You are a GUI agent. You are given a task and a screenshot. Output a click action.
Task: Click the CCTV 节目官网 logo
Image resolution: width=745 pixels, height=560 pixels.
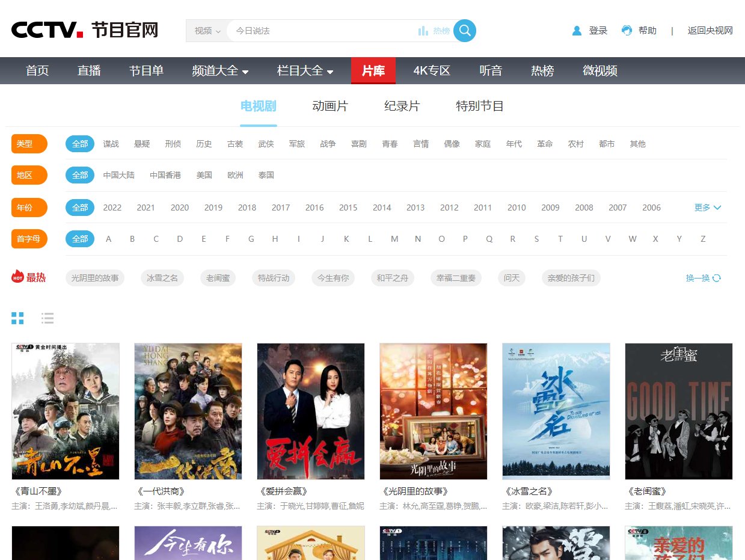coord(85,30)
